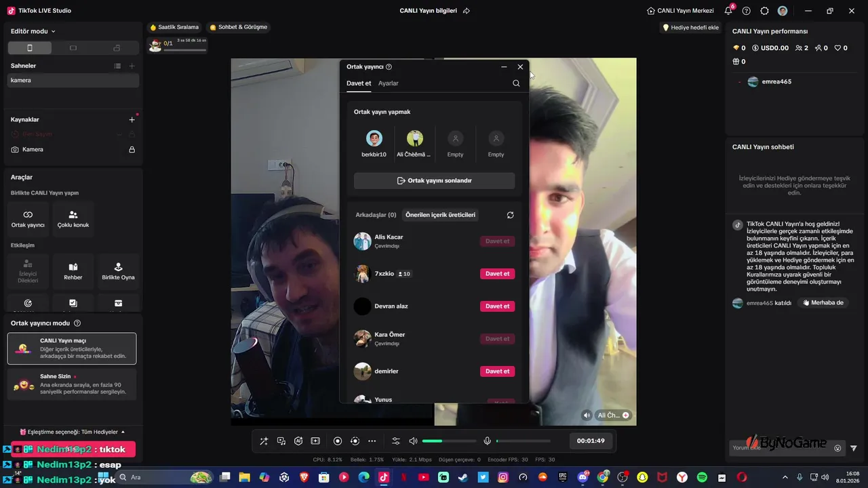The height and width of the screenshot is (488, 868).
Task: Select the landscape layout mode
Action: [73, 48]
